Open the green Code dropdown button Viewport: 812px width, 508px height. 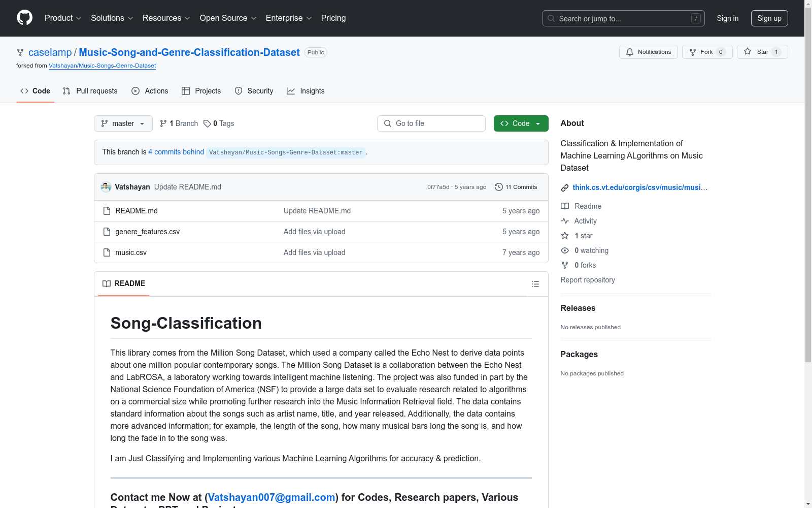tap(521, 123)
